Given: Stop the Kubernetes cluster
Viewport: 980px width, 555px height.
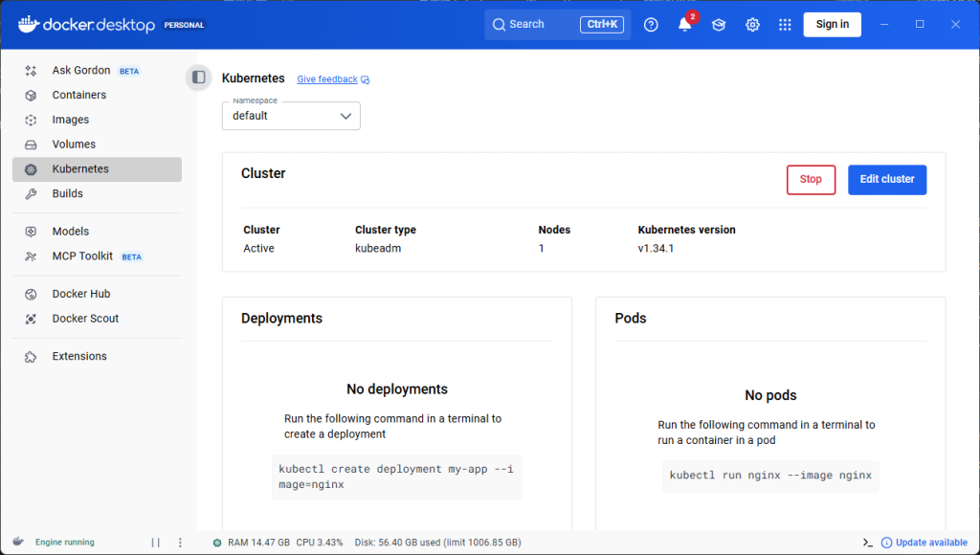Looking at the screenshot, I should [x=811, y=180].
